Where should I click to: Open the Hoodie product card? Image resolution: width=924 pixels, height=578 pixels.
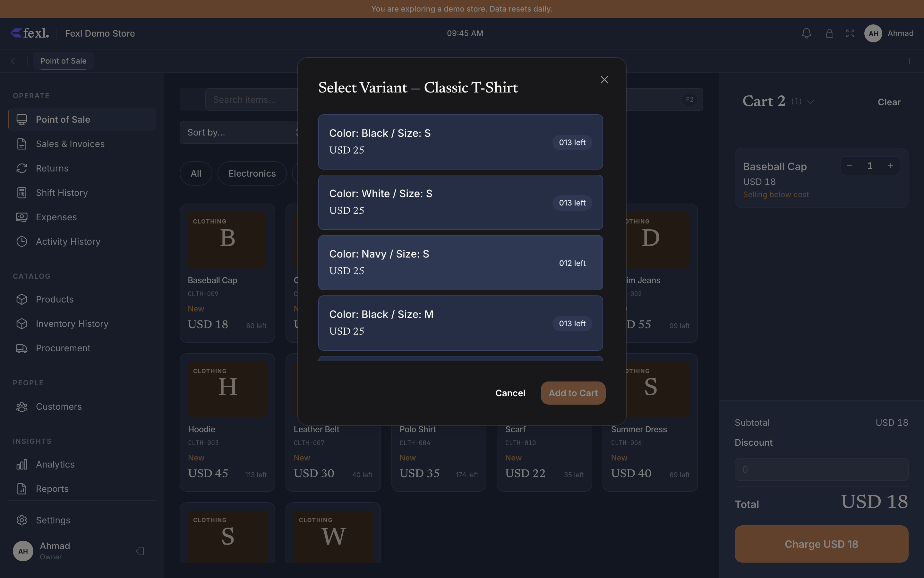pos(227,422)
